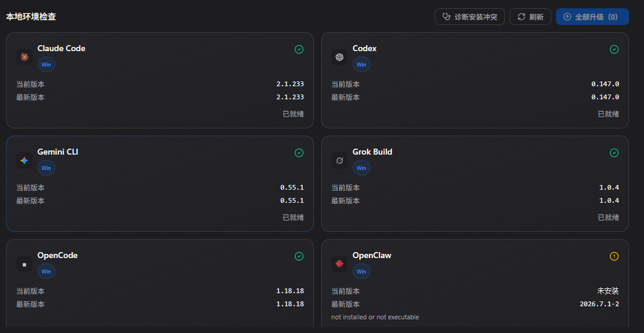This screenshot has width=644, height=333.
Task: Select the Codex card title
Action: coord(365,48)
